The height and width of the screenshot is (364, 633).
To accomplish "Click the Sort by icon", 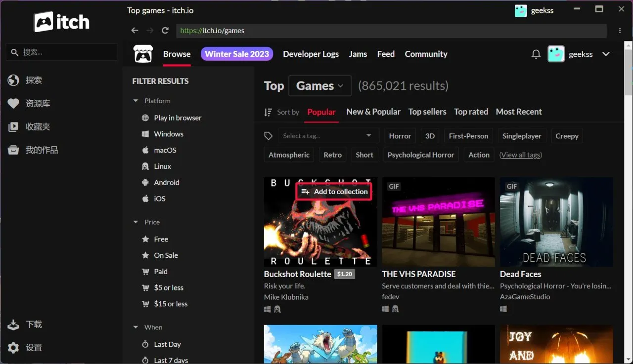I will pyautogui.click(x=268, y=112).
